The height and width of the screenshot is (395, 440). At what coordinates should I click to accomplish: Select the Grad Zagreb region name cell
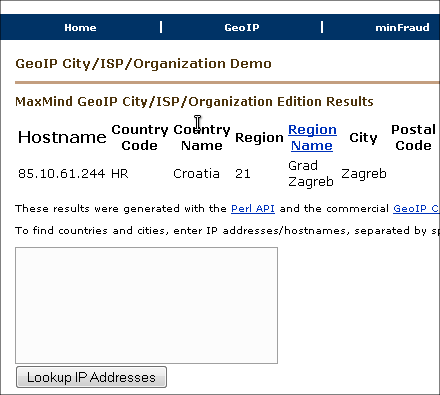311,173
